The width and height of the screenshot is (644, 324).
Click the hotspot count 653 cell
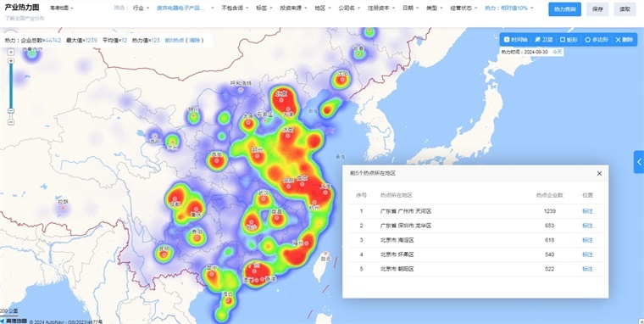pos(550,226)
